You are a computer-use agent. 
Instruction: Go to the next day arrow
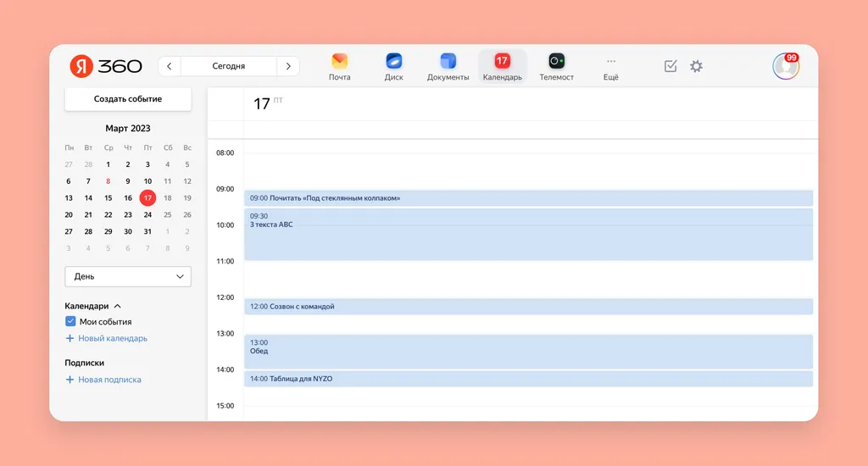click(288, 66)
